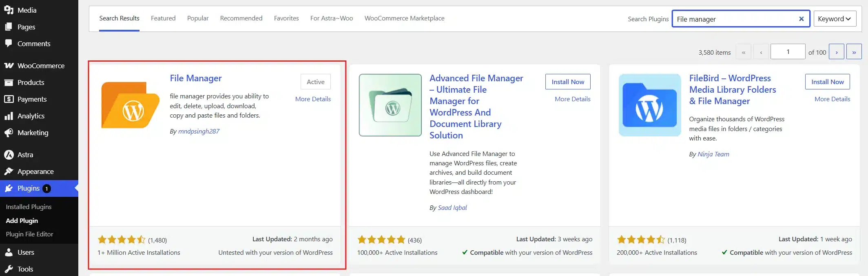Open author Saad Iqbal link

click(x=452, y=207)
